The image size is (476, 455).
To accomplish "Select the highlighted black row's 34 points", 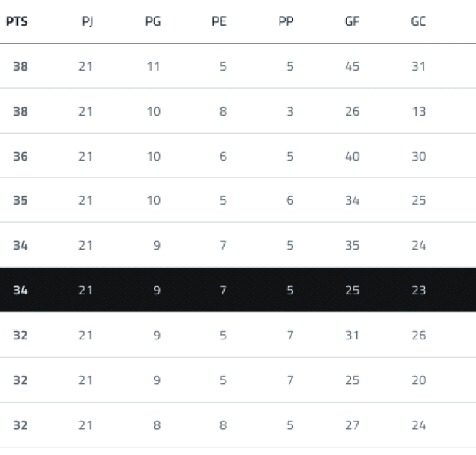I will click(x=21, y=290).
